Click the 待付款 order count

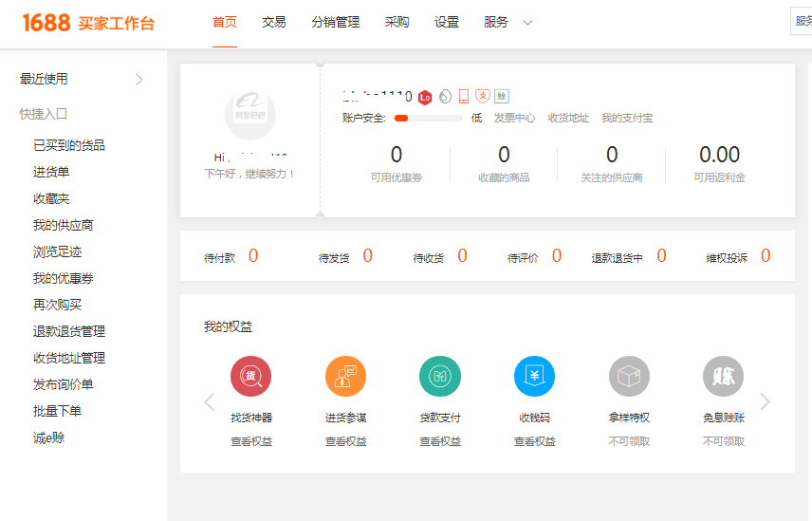click(252, 256)
